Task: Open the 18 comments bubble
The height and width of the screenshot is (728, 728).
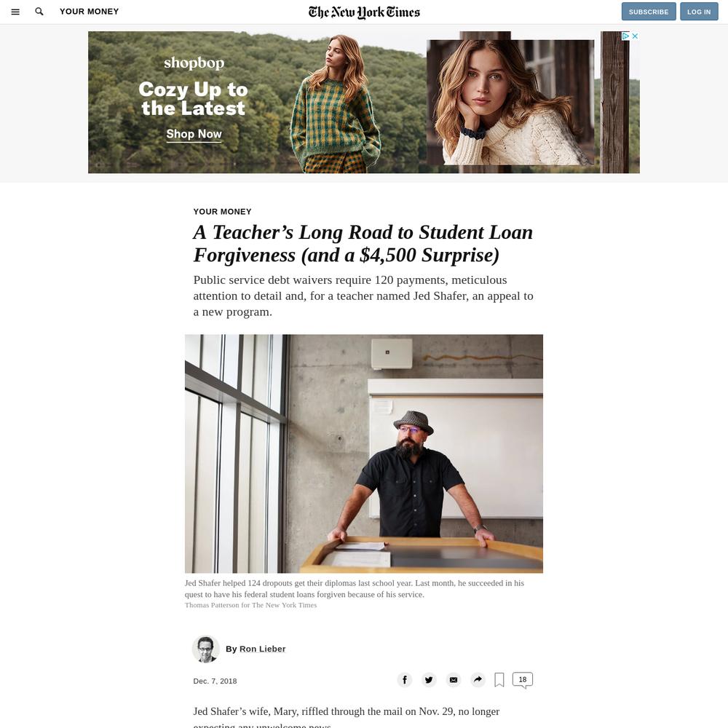Action: pos(522,680)
